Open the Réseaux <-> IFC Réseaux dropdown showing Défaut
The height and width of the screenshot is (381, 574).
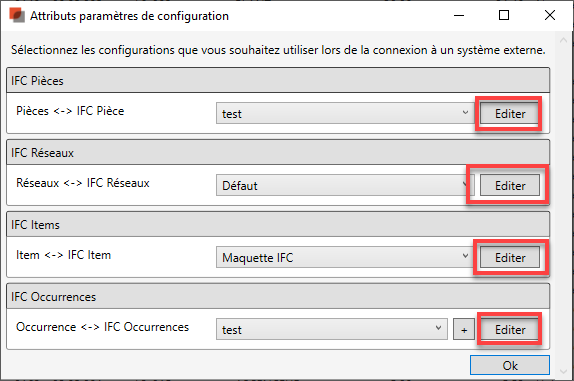coord(345,185)
